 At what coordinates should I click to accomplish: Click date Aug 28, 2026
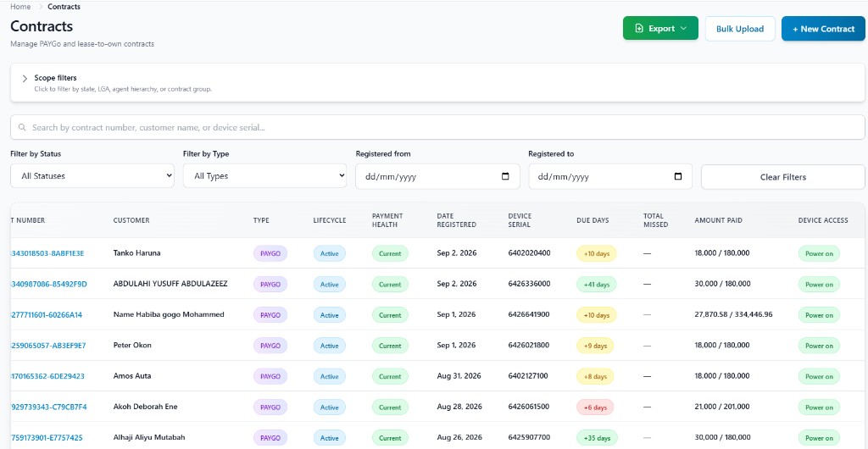459,407
